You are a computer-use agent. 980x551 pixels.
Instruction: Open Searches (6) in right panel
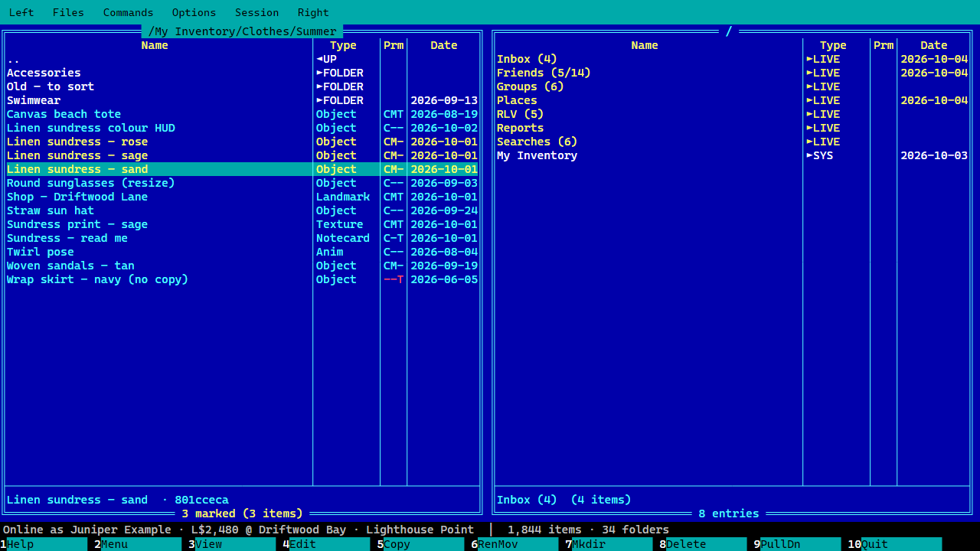click(733, 142)
